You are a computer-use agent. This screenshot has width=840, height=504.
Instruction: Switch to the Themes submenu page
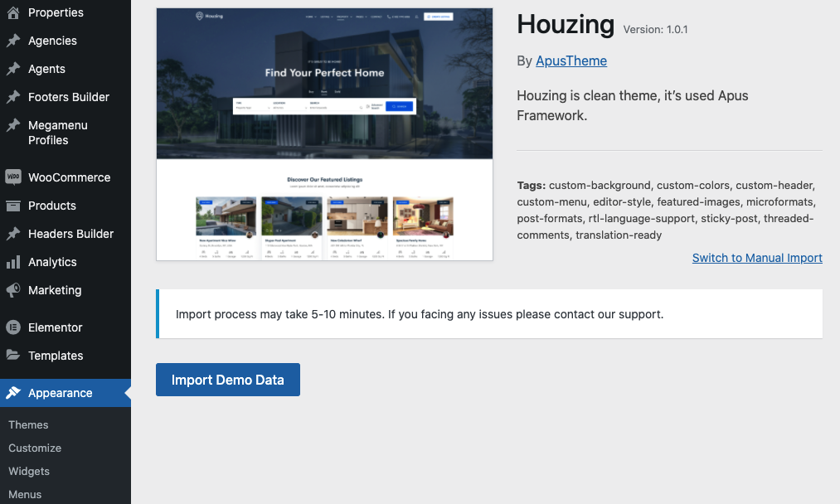(x=27, y=424)
